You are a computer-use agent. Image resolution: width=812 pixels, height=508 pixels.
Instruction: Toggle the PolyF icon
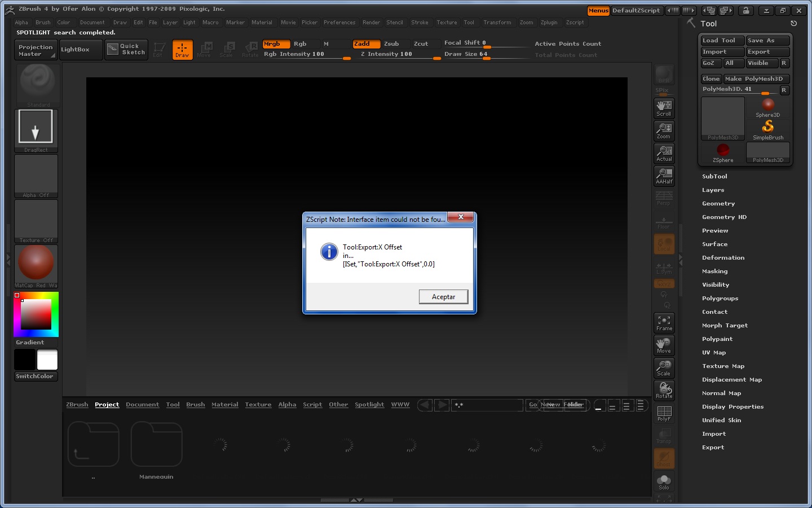pos(664,413)
